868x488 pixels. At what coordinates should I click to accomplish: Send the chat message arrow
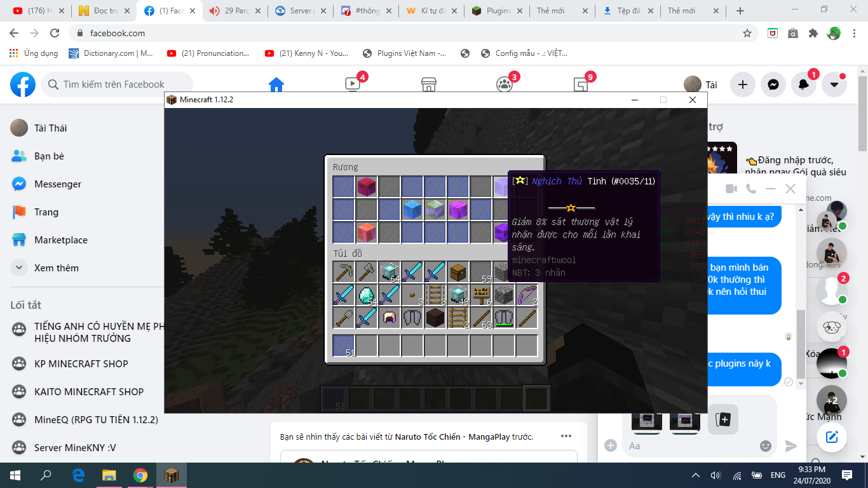pyautogui.click(x=791, y=446)
